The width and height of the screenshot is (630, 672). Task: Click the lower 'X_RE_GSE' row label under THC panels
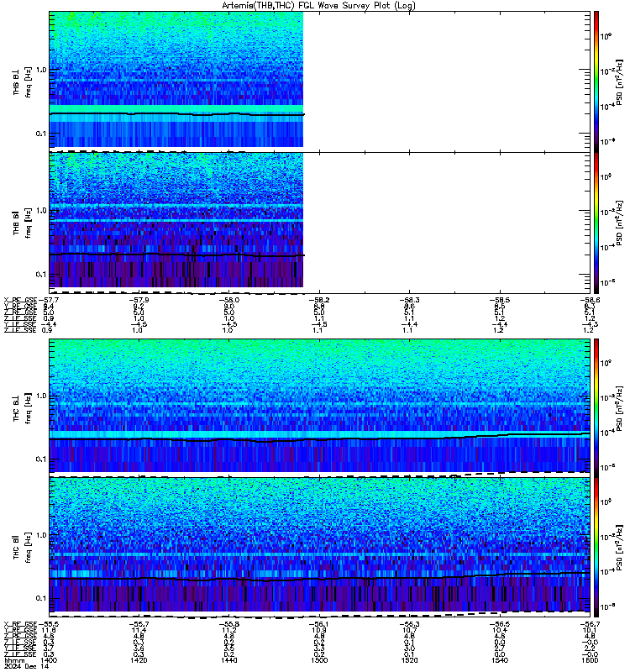coord(20,624)
